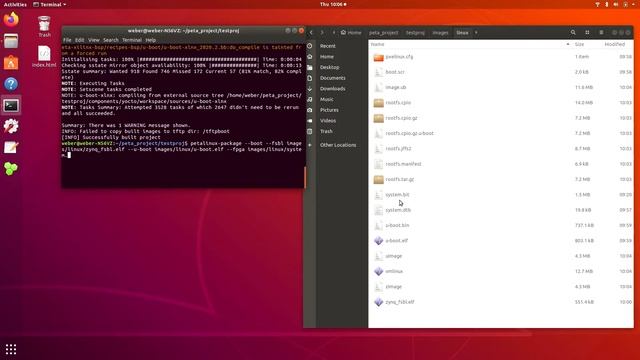Screen dimensions: 640x360
Task: Click the Terminal icon in the dock
Action: (x=11, y=106)
